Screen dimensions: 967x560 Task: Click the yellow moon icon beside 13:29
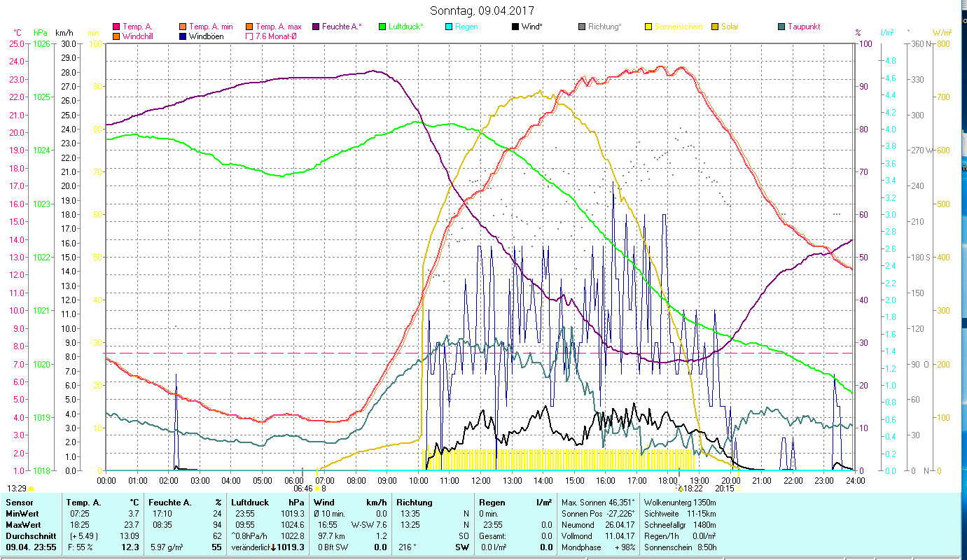coord(31,489)
